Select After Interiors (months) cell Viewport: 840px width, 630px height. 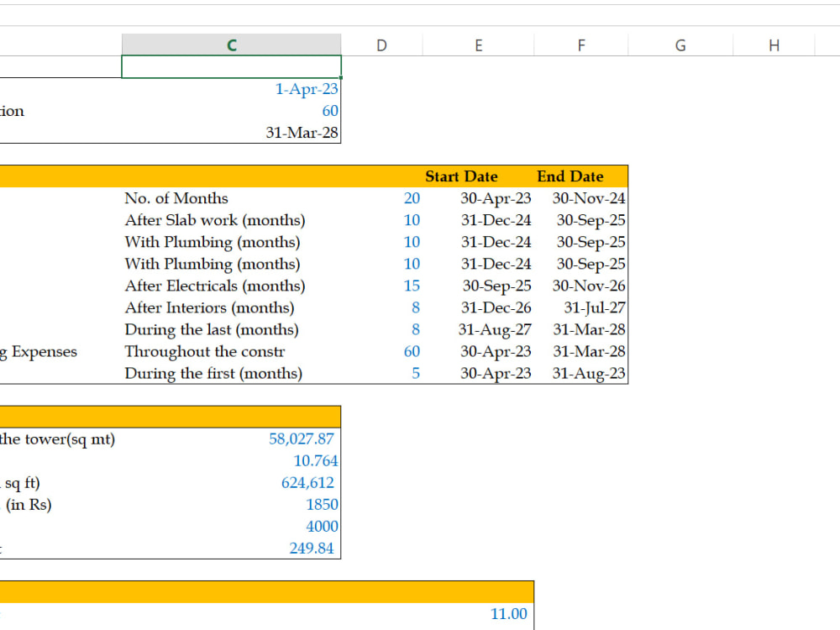click(x=232, y=307)
